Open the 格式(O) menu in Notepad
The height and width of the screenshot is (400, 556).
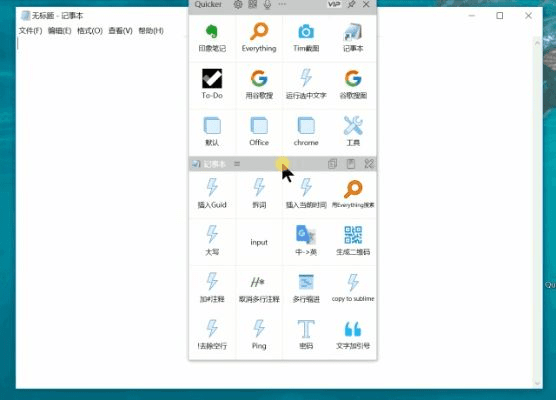pos(90,31)
